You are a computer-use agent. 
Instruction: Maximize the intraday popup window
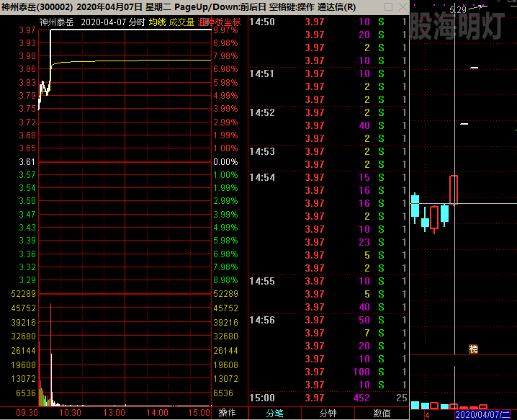click(x=388, y=7)
